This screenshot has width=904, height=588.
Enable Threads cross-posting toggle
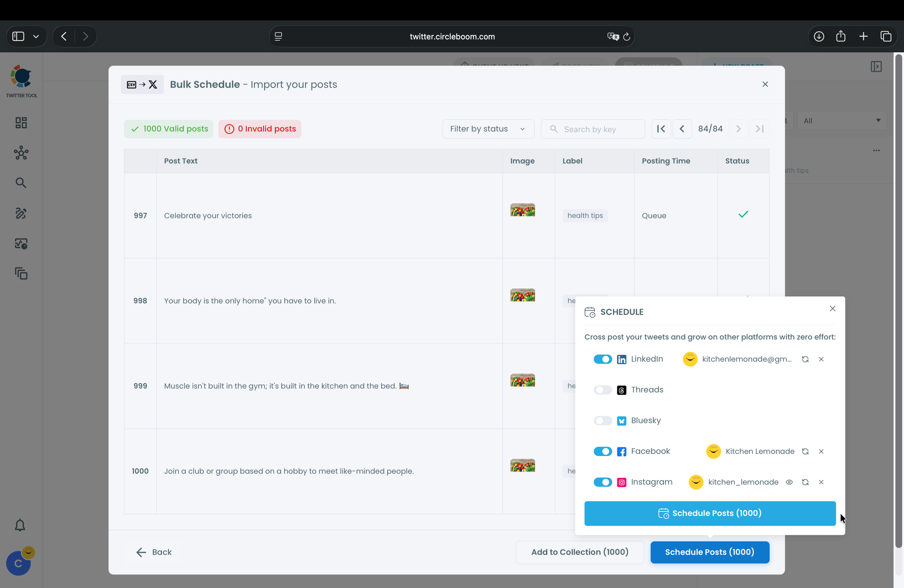pyautogui.click(x=603, y=390)
